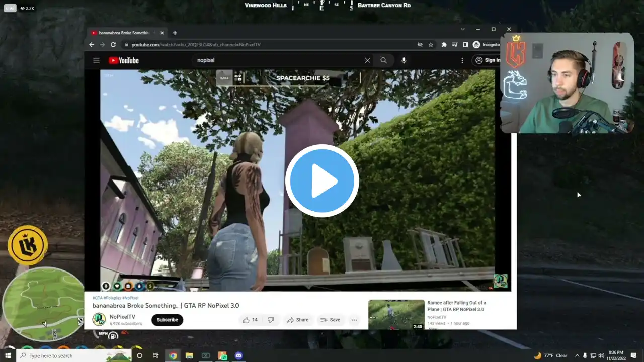Open Chrome media controls icon
The width and height of the screenshot is (644, 362).
455,45
